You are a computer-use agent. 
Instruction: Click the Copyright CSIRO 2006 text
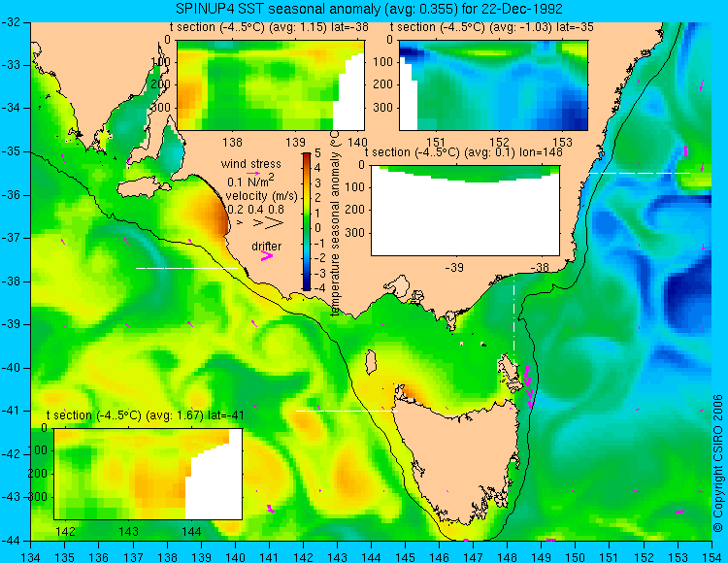pyautogui.click(x=718, y=464)
